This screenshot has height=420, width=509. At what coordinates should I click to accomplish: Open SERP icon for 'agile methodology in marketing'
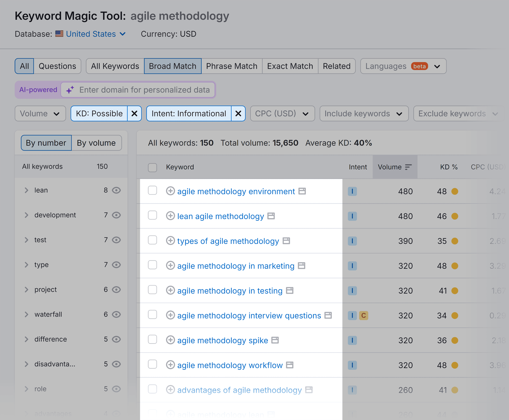coord(301,266)
